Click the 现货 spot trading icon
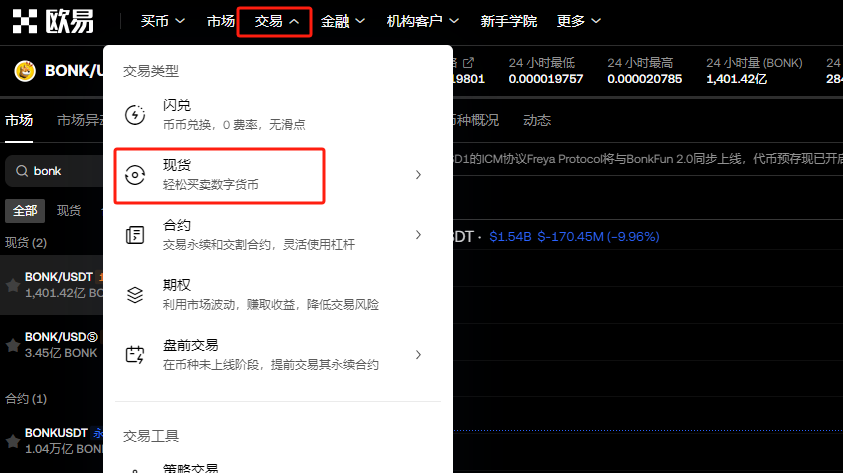 pos(135,175)
